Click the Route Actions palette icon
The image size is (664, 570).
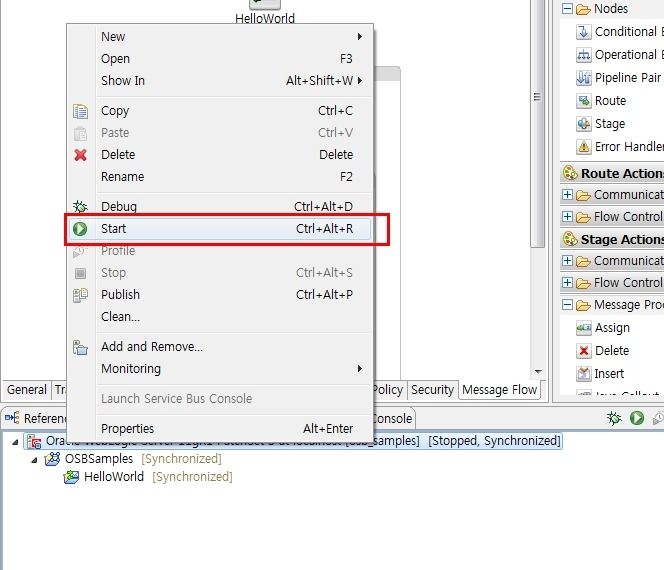click(570, 173)
